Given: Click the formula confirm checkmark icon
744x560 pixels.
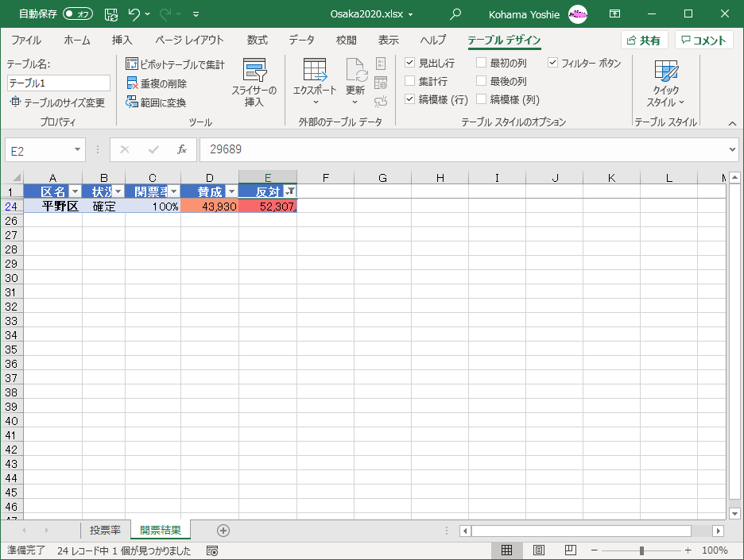Looking at the screenshot, I should (x=153, y=150).
